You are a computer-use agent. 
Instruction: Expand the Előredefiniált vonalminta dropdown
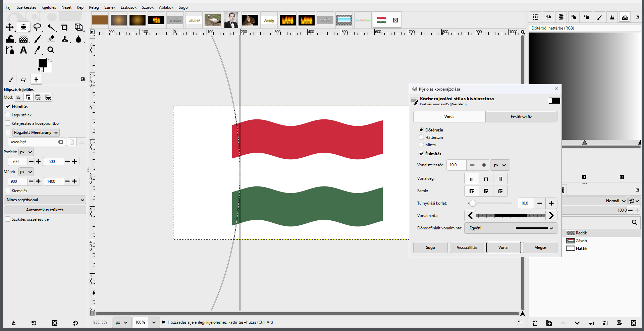coord(511,228)
